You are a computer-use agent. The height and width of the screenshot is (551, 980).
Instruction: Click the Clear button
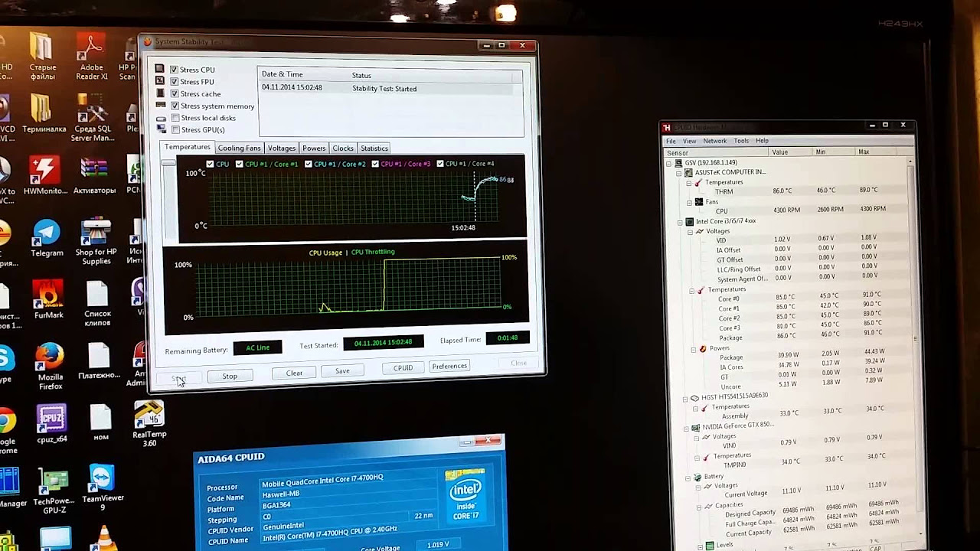(x=294, y=373)
